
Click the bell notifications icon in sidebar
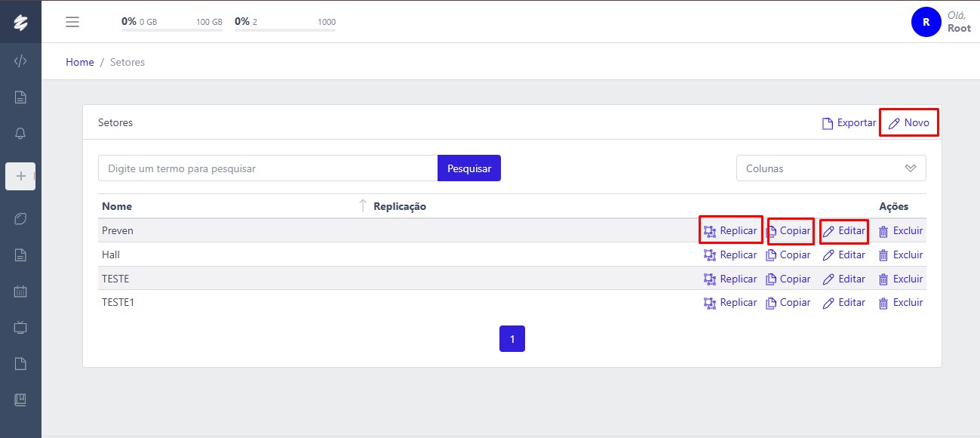pos(20,134)
